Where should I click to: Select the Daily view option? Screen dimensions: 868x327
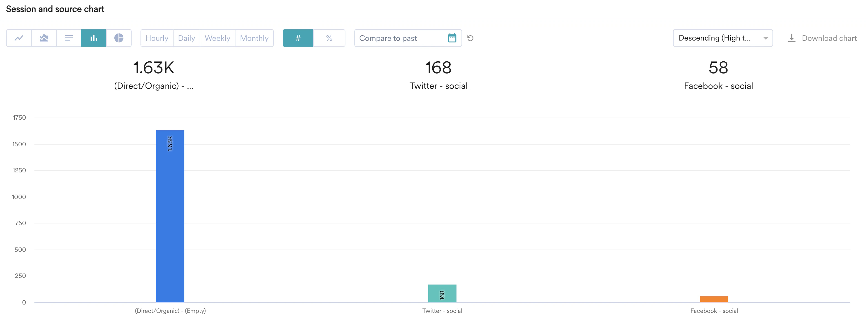[x=186, y=38]
